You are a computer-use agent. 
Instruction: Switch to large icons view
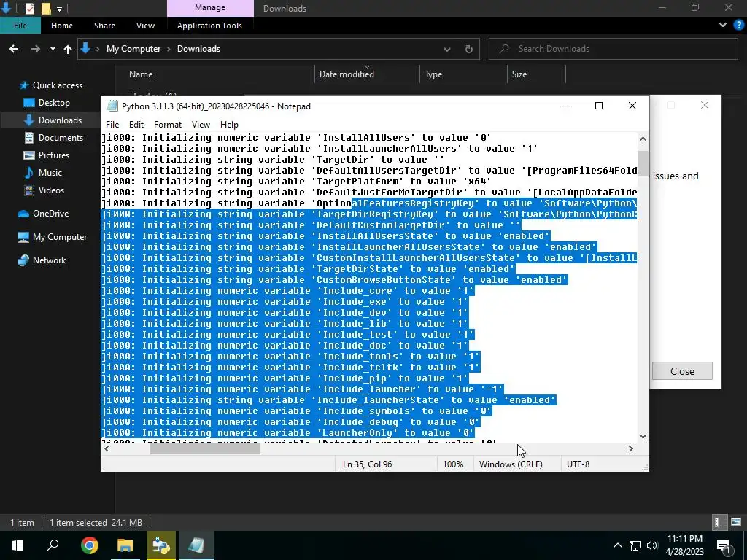736,522
